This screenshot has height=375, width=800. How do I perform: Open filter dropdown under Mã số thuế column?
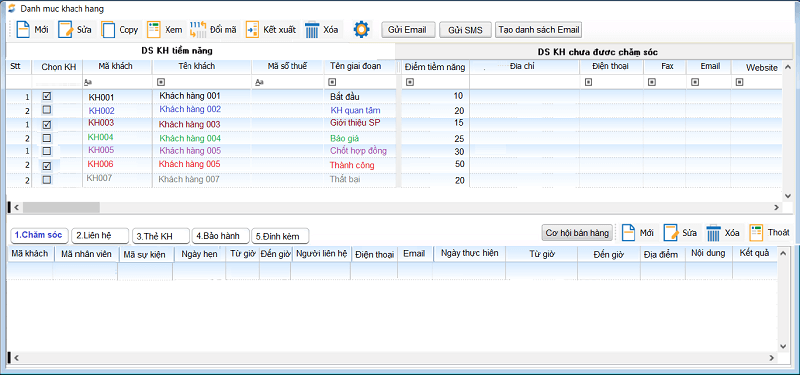(x=259, y=82)
